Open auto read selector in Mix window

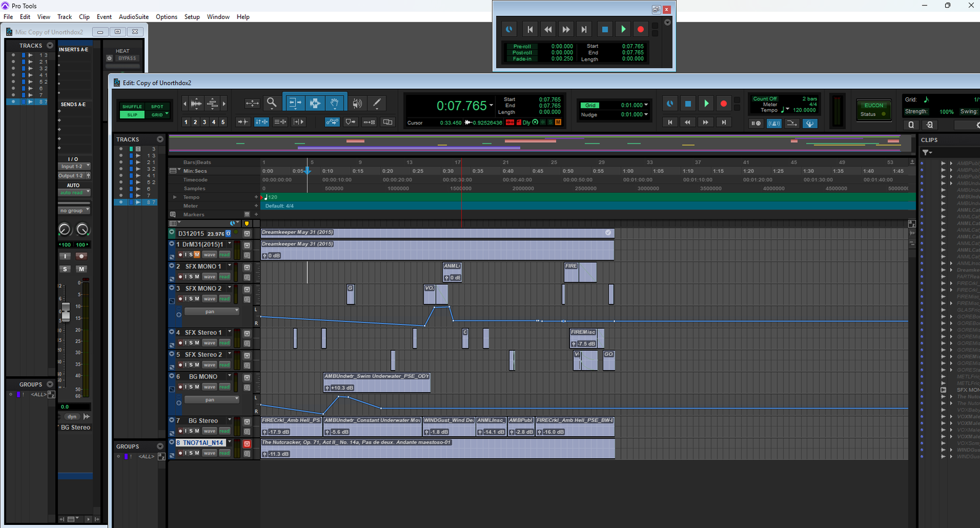tap(74, 192)
